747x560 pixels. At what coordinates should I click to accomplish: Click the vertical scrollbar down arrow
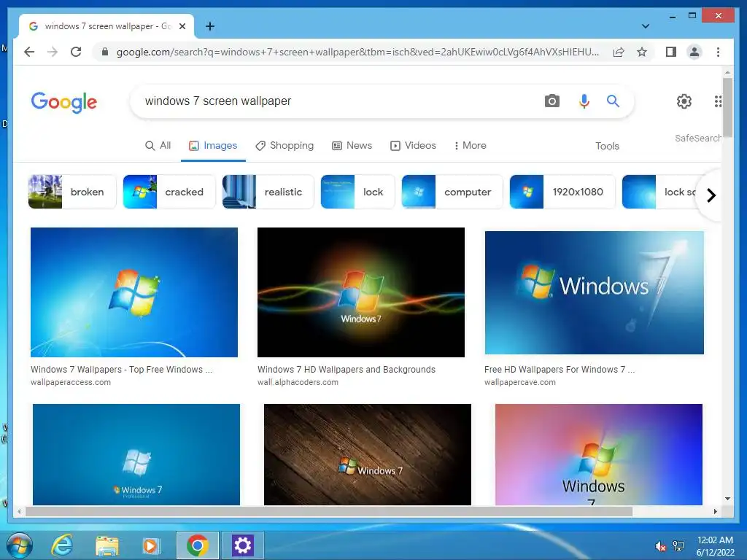pos(727,499)
